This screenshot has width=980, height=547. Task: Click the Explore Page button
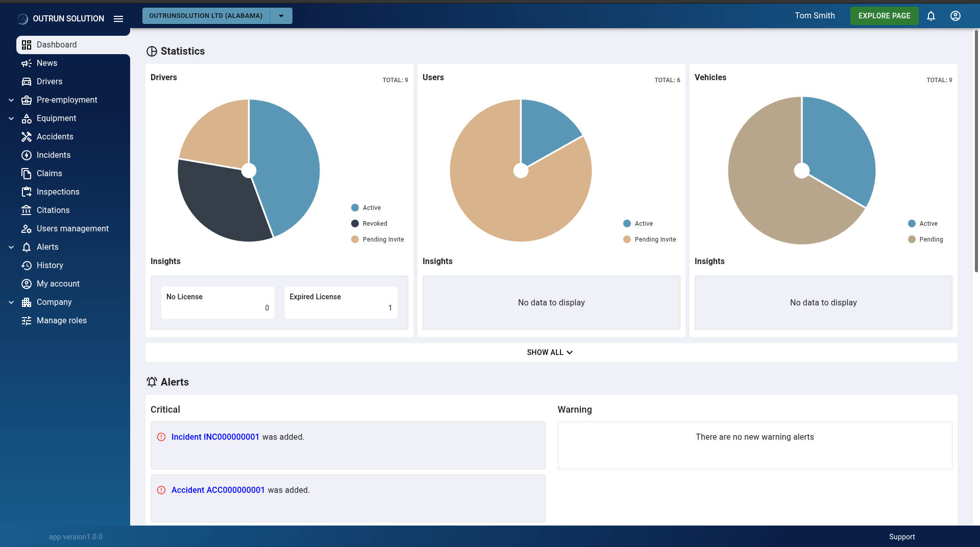point(884,16)
